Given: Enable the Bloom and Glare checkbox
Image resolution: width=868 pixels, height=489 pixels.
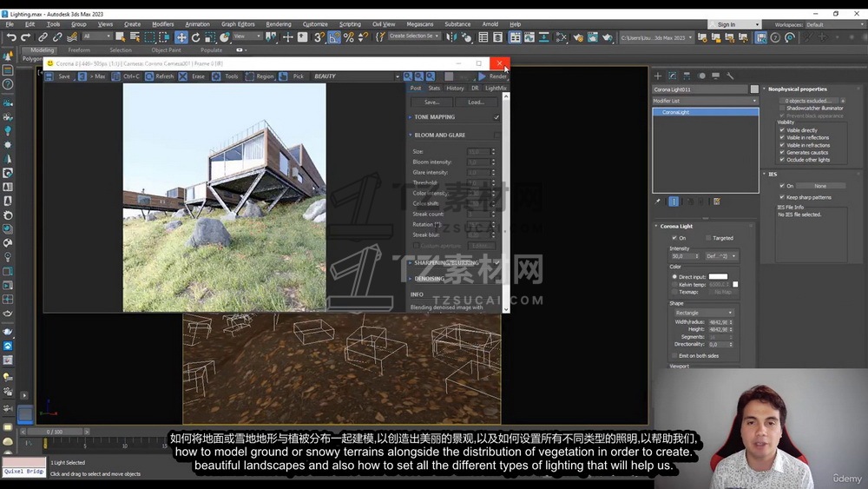Looking at the screenshot, I should 496,135.
